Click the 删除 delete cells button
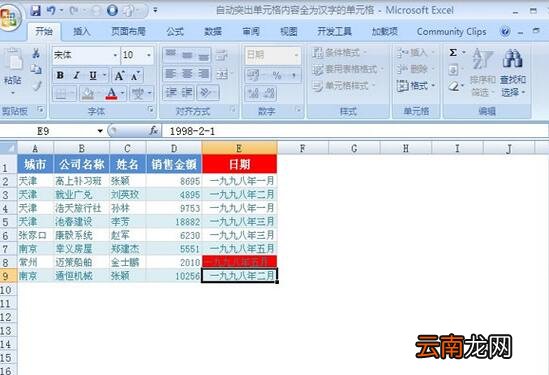The height and width of the screenshot is (375, 549). 416,69
